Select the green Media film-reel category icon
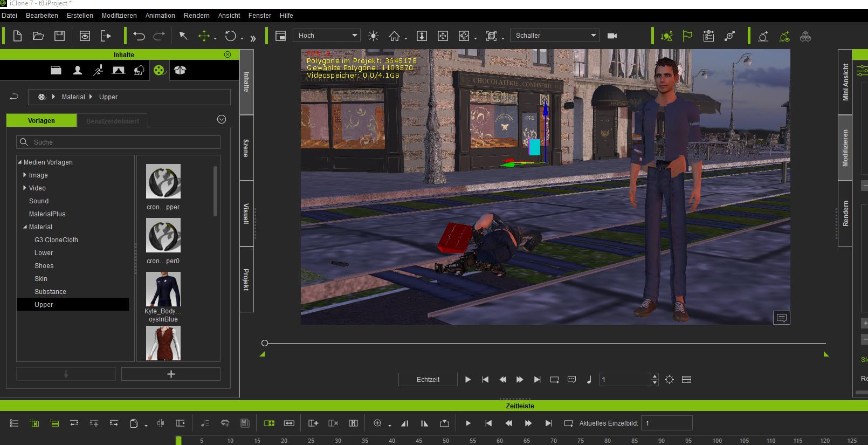868x445 pixels. (160, 70)
